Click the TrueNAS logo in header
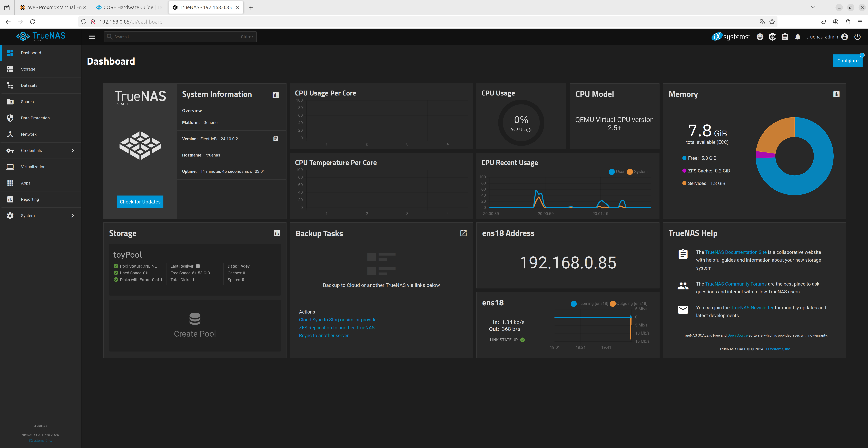Image resolution: width=868 pixels, height=448 pixels. pyautogui.click(x=41, y=36)
